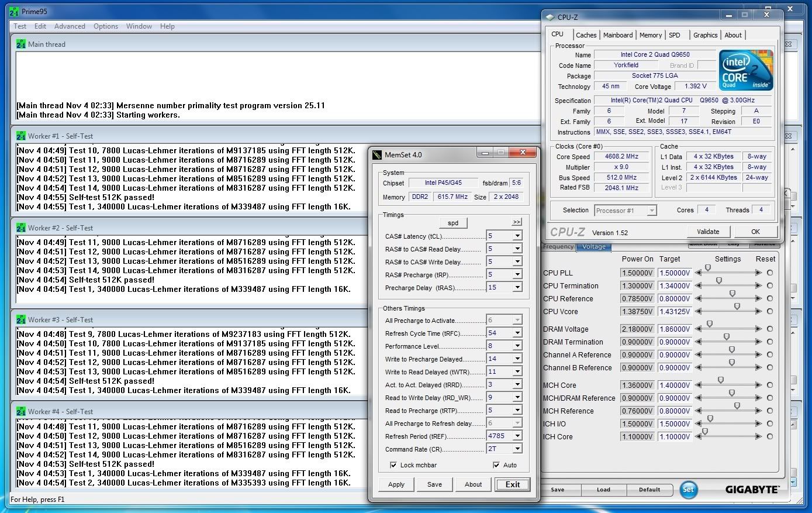This screenshot has width=812, height=513.
Task: Open the Precharge Delay (tRAS) dropdown
Action: [517, 287]
